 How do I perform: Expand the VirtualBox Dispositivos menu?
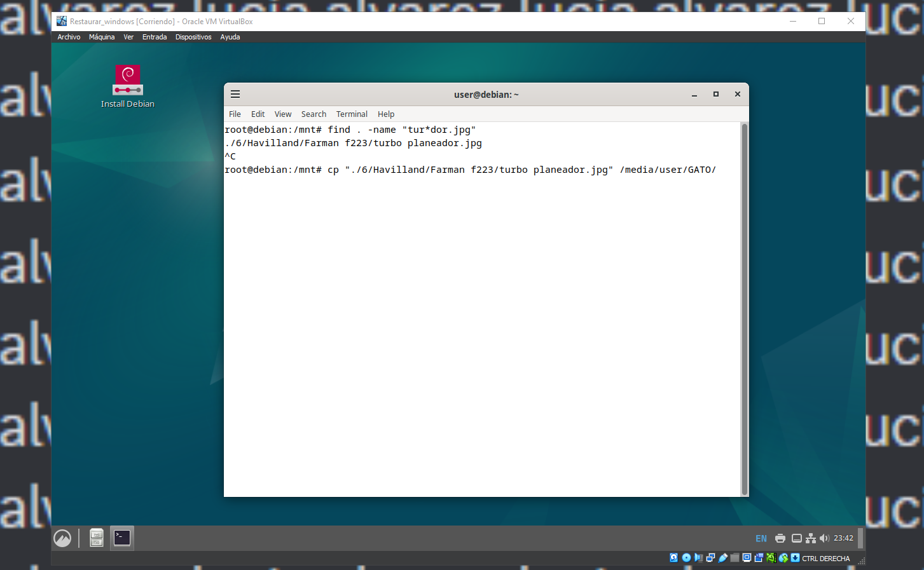[x=193, y=37]
